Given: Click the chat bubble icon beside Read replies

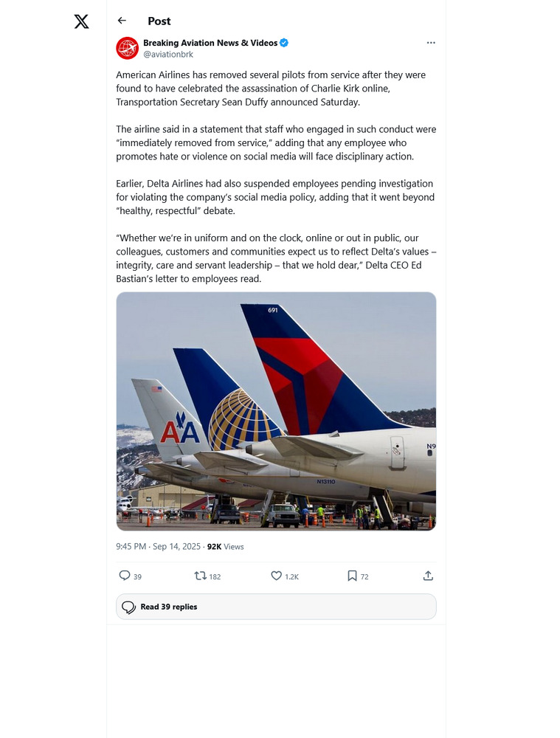Looking at the screenshot, I should (x=128, y=607).
